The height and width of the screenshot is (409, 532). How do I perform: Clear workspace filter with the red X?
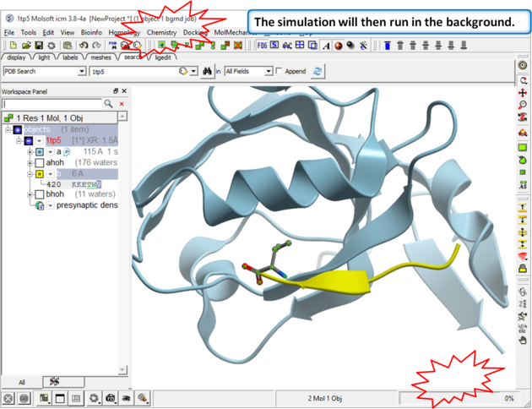point(122,103)
